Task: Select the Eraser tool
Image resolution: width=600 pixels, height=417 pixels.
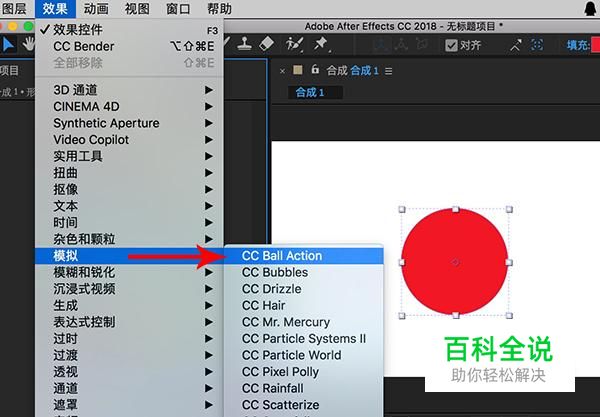Action: pyautogui.click(x=266, y=44)
